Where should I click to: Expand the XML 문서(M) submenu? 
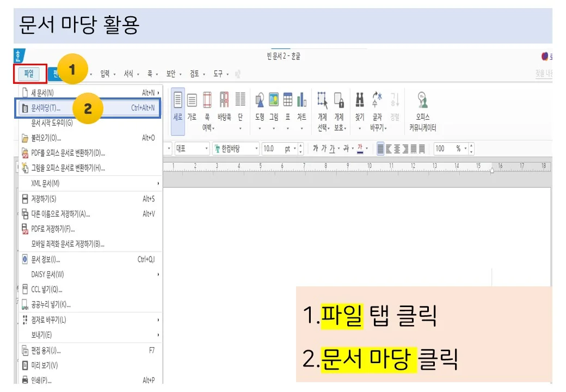(x=90, y=183)
